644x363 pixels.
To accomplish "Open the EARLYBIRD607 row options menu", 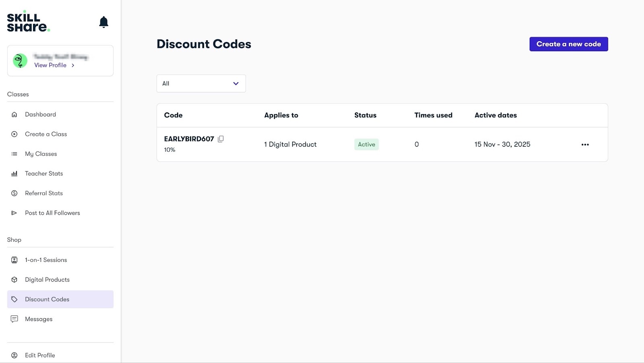I will pyautogui.click(x=585, y=145).
